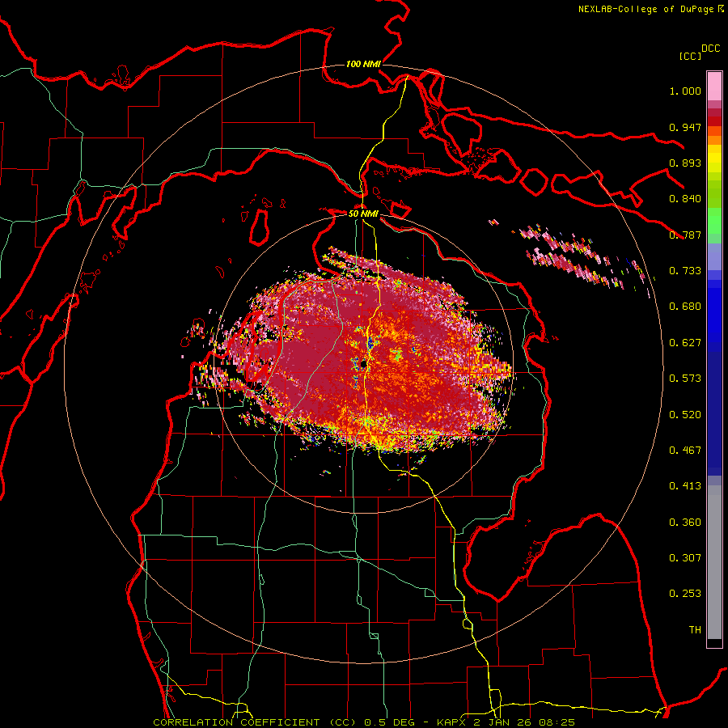Click the Correlation Coefficient product caption at the bottom
This screenshot has height=728, width=728.
(x=364, y=722)
